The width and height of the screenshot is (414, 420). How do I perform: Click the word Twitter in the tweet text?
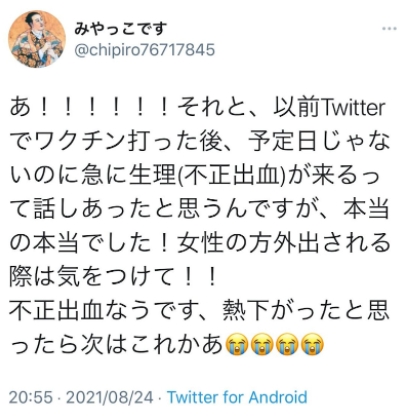(353, 108)
